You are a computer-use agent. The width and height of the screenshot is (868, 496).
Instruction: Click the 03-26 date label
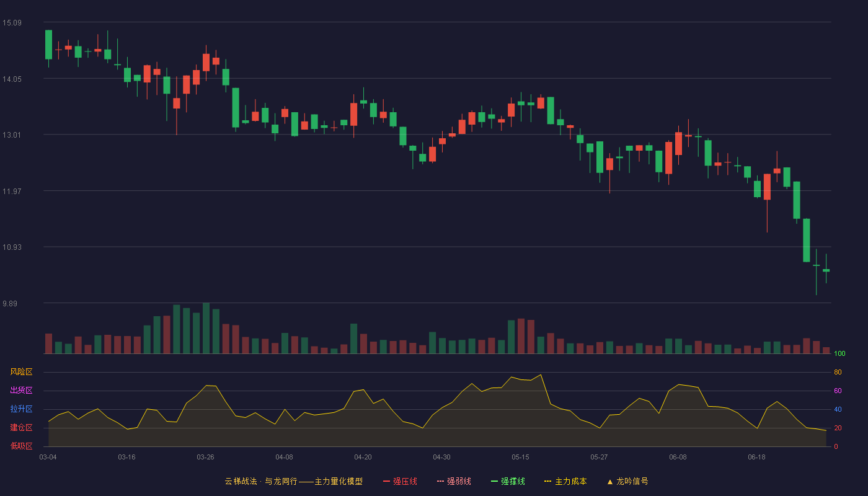click(x=205, y=457)
